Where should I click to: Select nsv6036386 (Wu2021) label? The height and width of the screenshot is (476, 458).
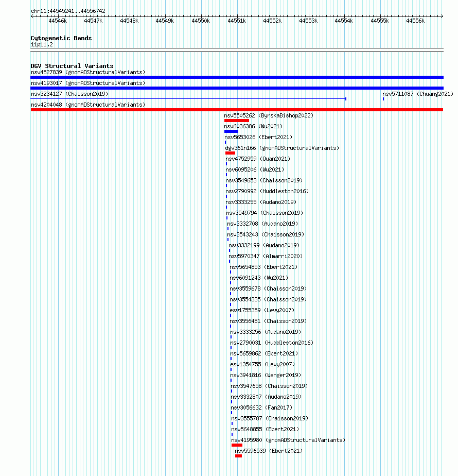pyautogui.click(x=253, y=126)
